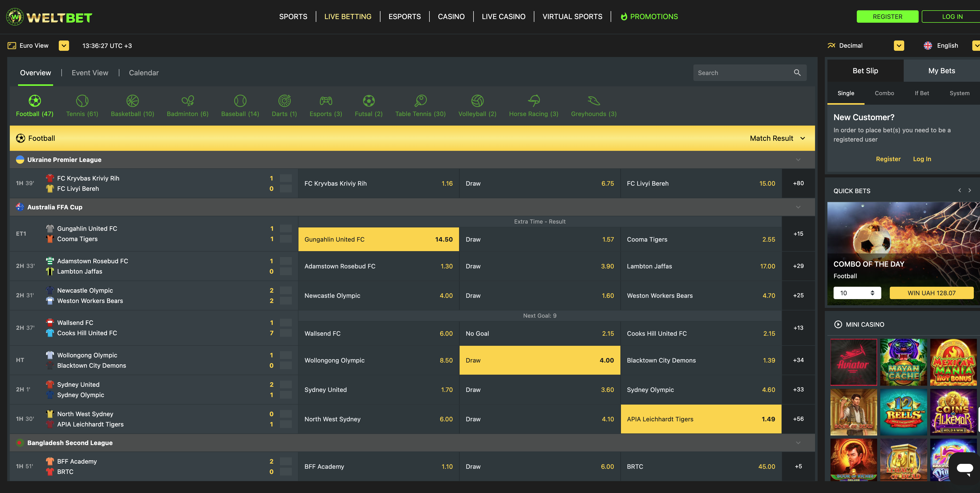This screenshot has height=493, width=980.
Task: Collapse Australia FFA Cup section
Action: (798, 207)
